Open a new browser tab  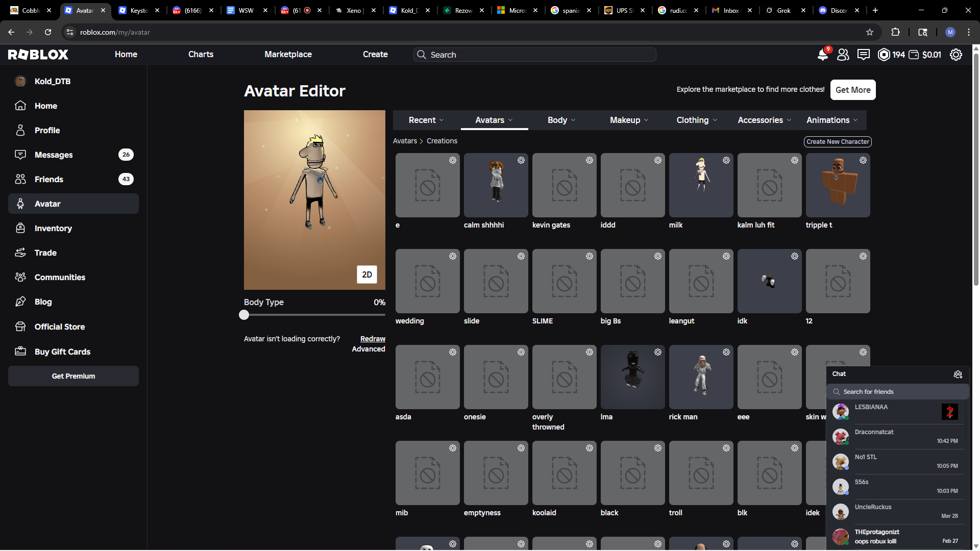[x=875, y=10]
